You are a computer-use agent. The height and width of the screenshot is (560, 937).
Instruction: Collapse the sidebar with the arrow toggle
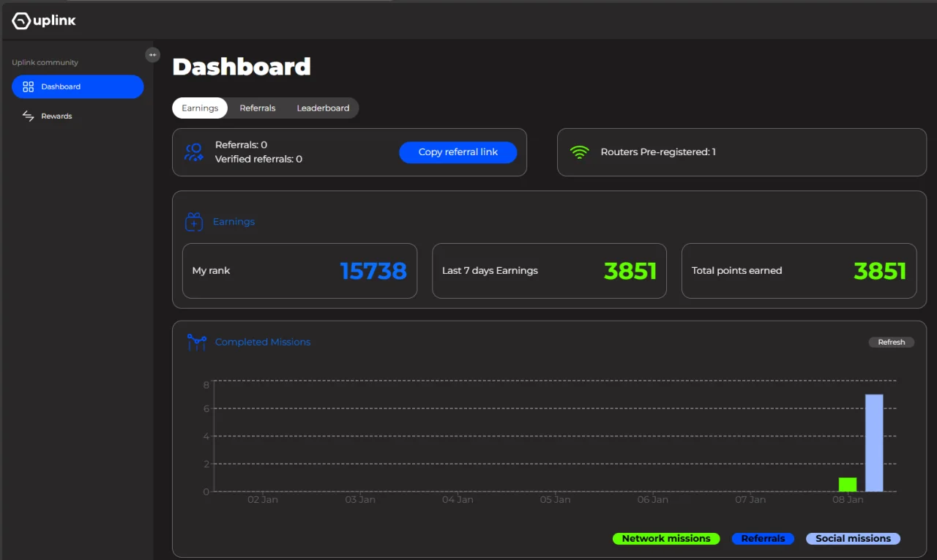(x=152, y=55)
